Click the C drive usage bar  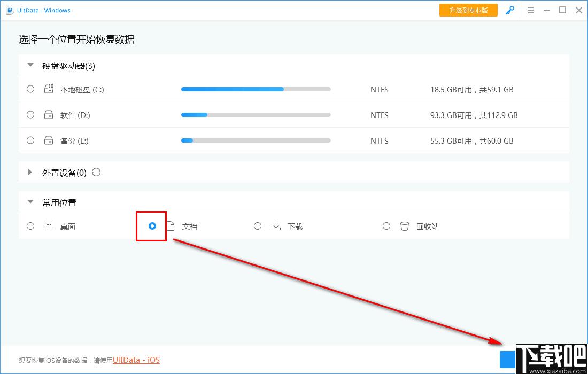[256, 90]
